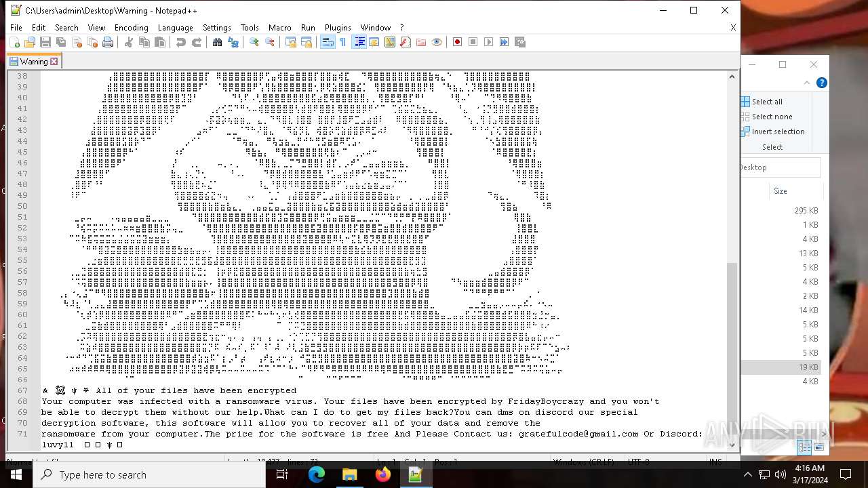Click the Open file toolbar icon

29,42
